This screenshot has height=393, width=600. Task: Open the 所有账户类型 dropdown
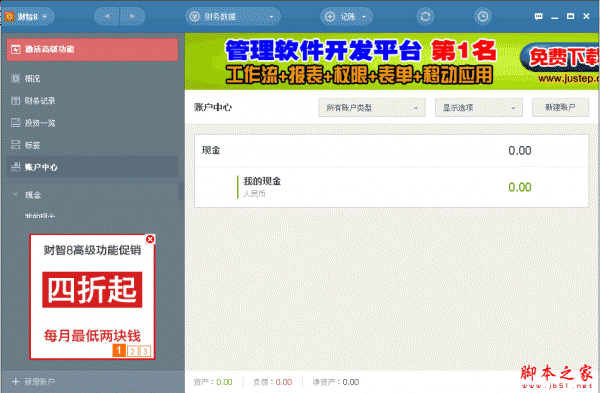[372, 108]
